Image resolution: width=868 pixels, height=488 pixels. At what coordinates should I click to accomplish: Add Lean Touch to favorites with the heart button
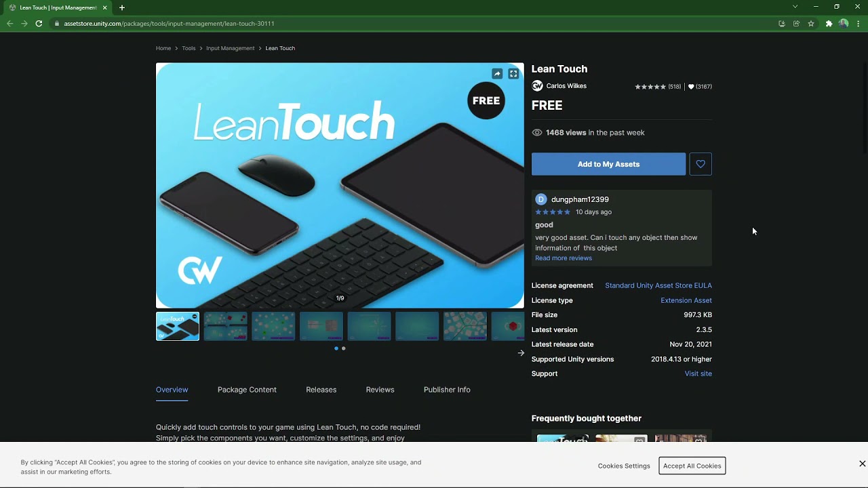(701, 164)
